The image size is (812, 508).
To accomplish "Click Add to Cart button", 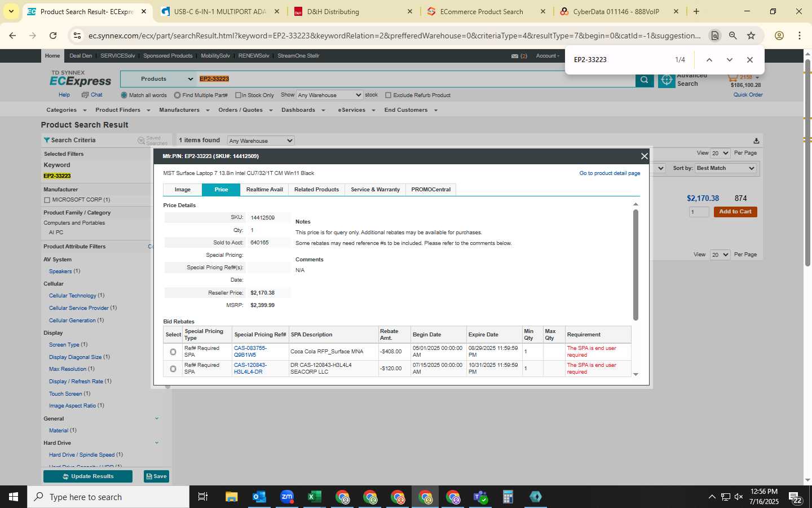I will pos(735,212).
